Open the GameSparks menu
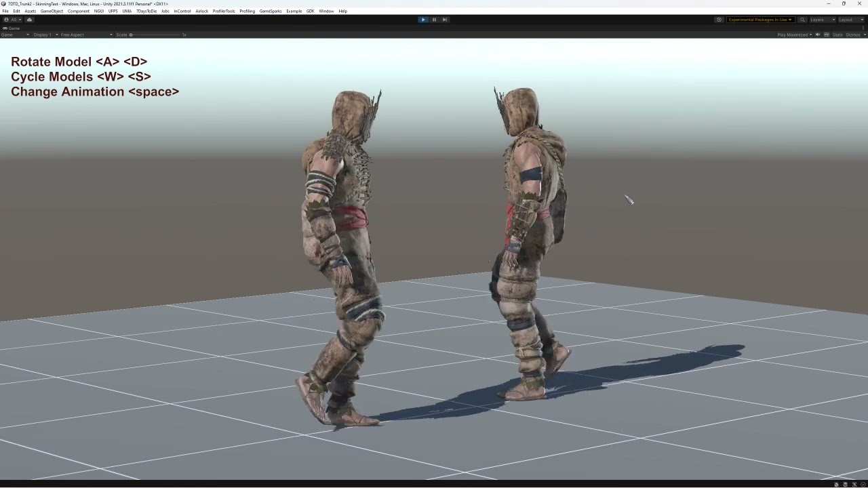Screen dimensions: 868x488 271,12
